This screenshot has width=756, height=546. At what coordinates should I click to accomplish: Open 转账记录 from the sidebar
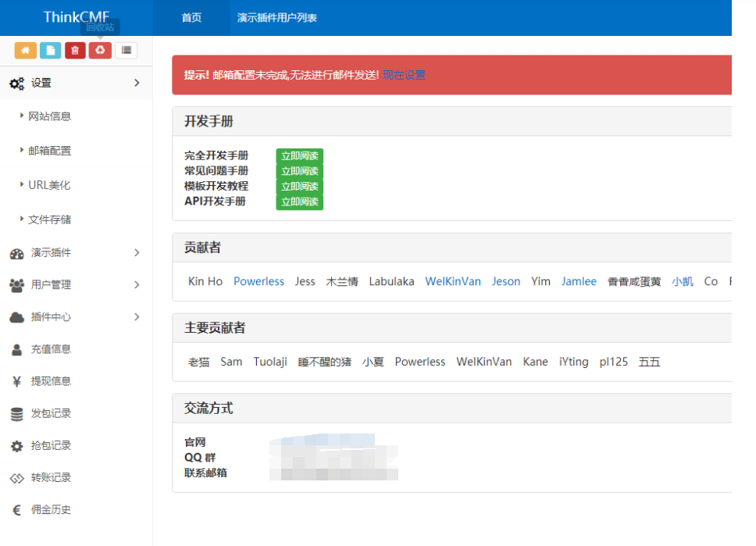pos(51,477)
